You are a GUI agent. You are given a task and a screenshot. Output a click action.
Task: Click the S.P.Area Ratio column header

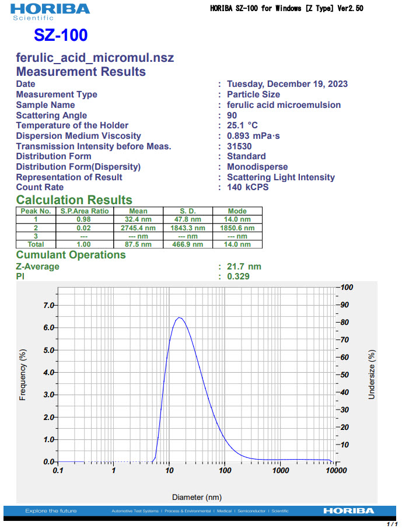(85, 211)
